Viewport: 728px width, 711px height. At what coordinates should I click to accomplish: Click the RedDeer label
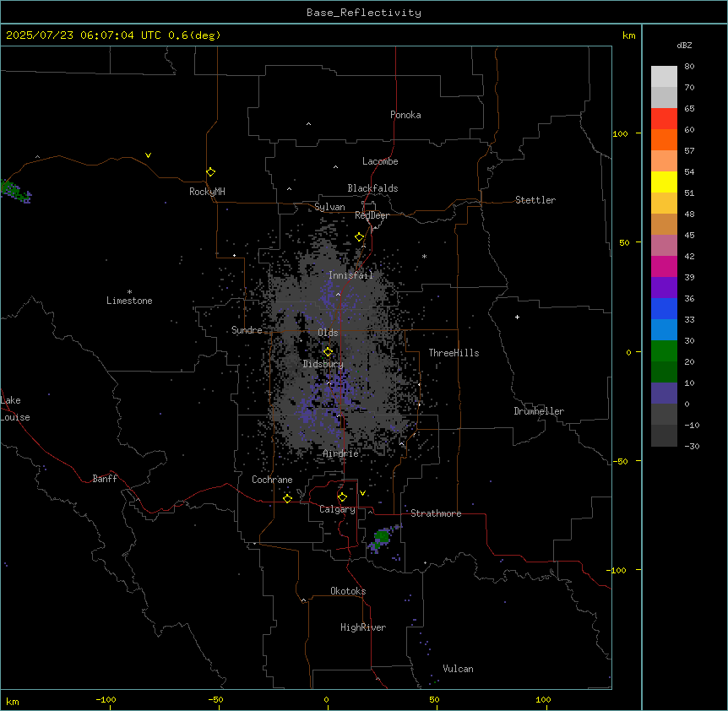[372, 215]
